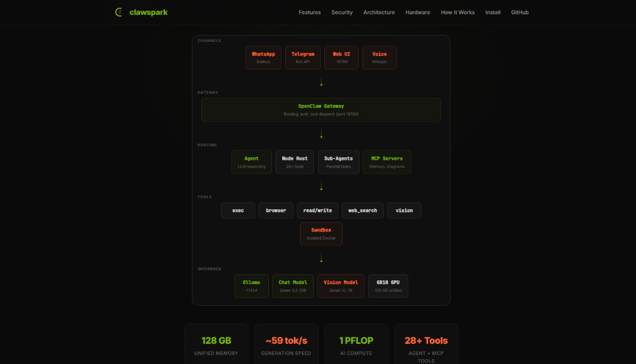Viewport: 636px width, 364px height.
Task: Click the web_search tool box
Action: click(x=363, y=210)
